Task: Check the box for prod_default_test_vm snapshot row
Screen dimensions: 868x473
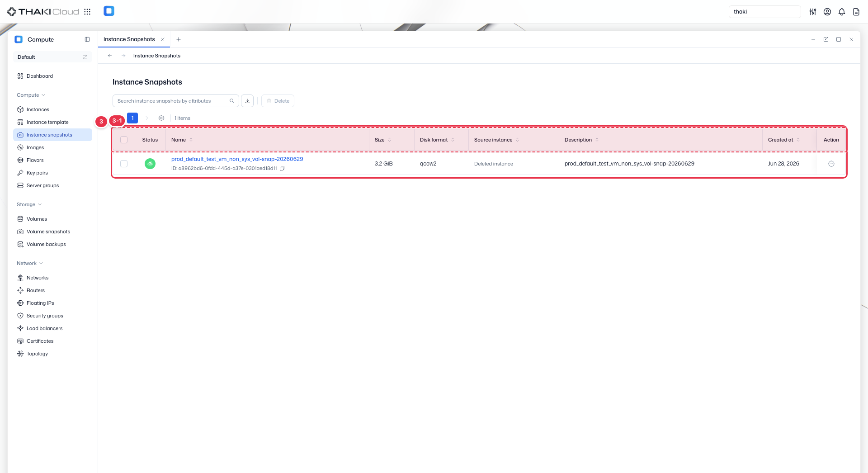Action: [x=124, y=164]
